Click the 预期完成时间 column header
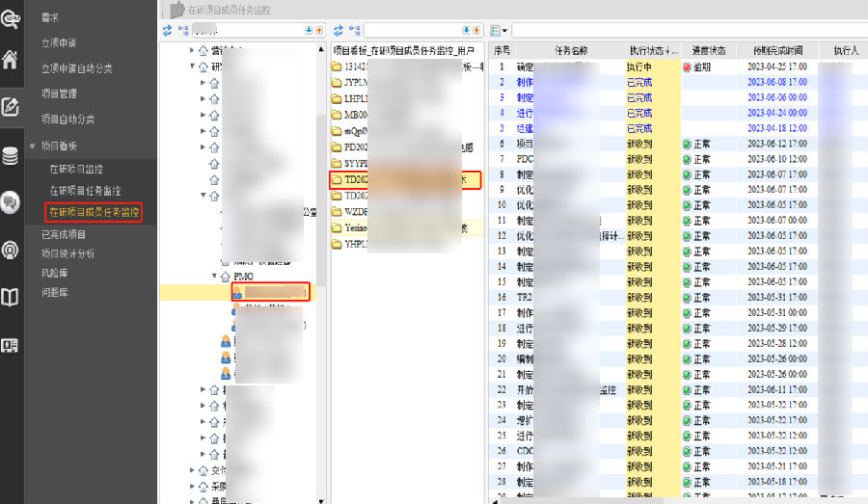This screenshot has height=504, width=868. (770, 50)
